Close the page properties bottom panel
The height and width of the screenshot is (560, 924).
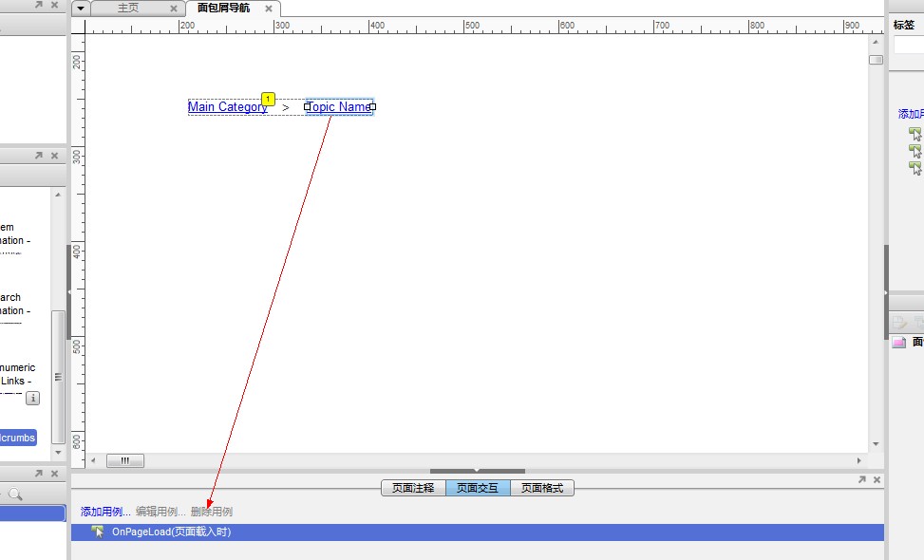pos(877,480)
